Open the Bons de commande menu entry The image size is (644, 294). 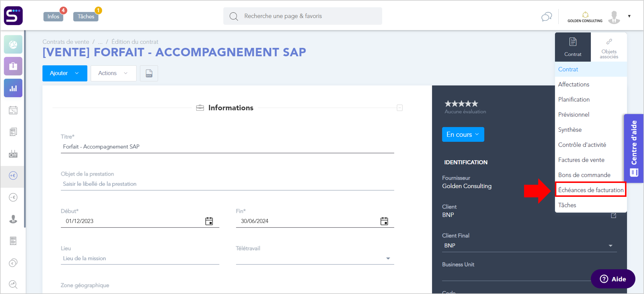click(x=591, y=175)
